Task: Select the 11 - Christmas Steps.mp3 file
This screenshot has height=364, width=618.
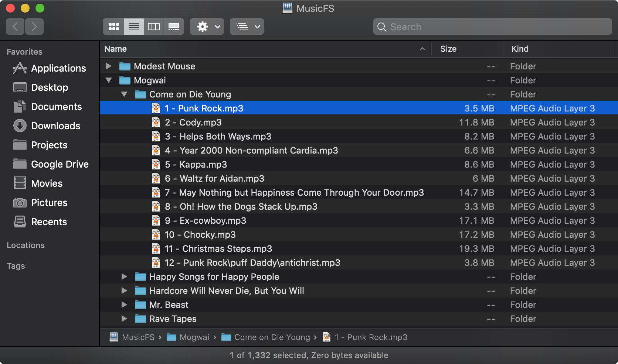Action: pos(227,248)
